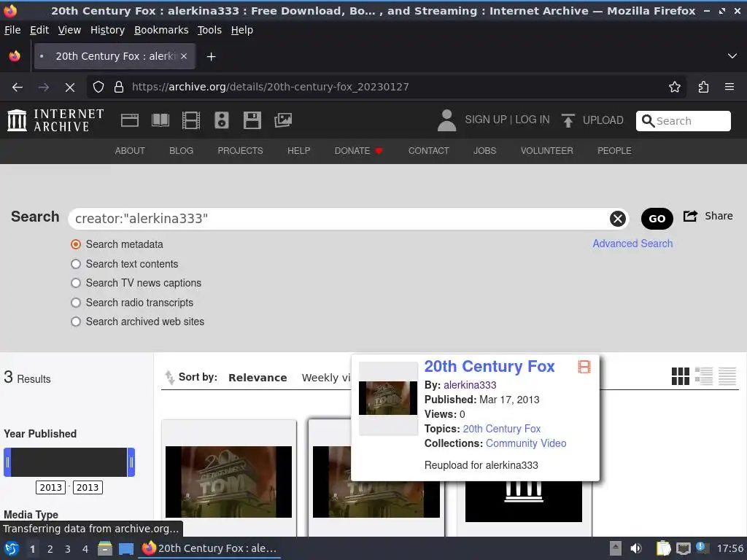
Task: Click the tracking protection shield icon
Action: point(98,87)
